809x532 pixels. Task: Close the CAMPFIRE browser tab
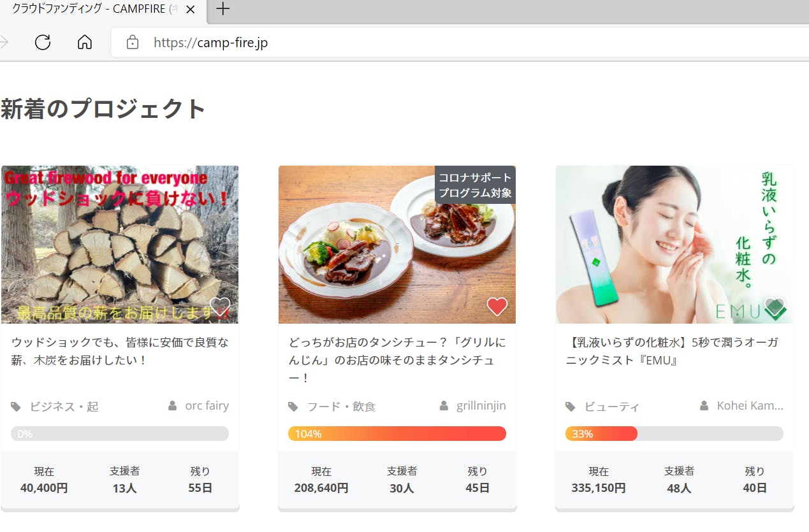[x=191, y=10]
